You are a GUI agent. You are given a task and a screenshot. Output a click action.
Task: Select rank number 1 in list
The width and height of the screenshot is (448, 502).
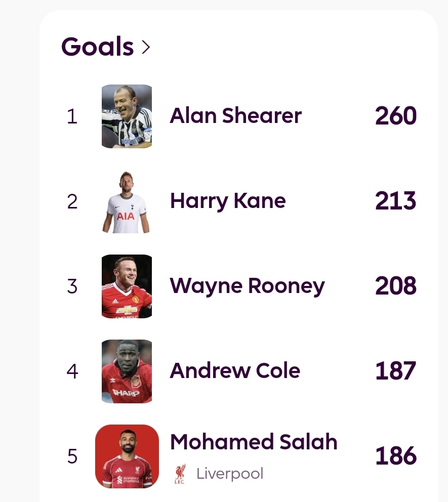72,116
